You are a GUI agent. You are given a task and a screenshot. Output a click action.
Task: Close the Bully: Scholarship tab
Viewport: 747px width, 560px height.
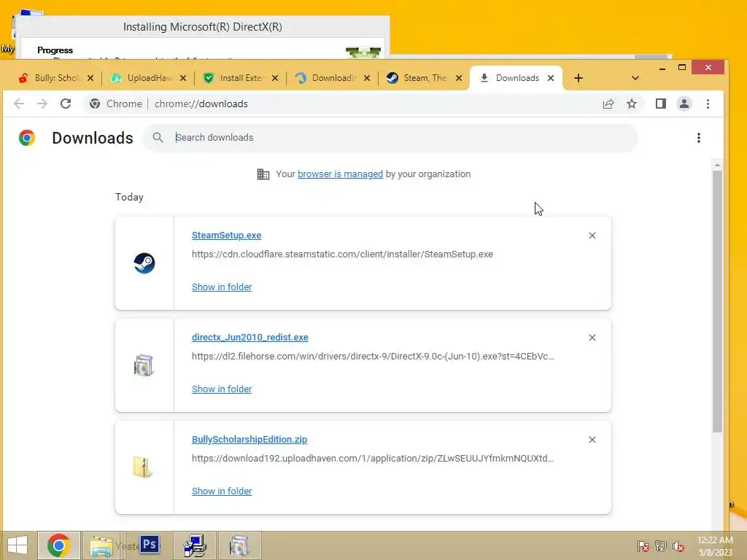(90, 78)
